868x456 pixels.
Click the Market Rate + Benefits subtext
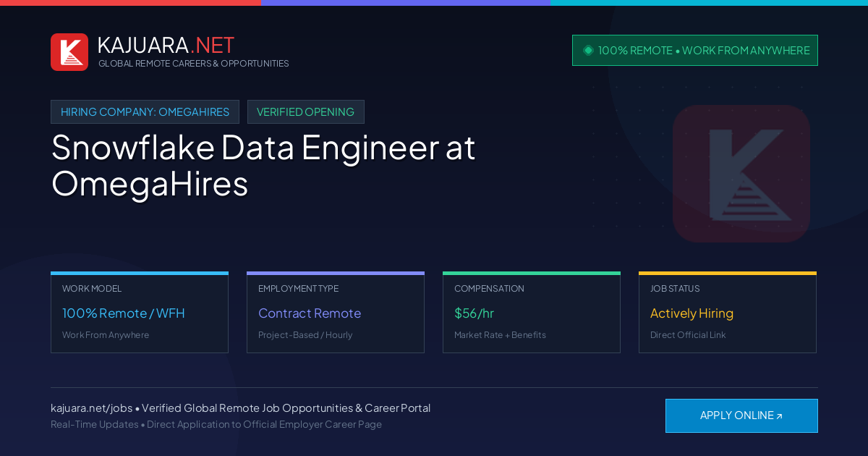[x=500, y=335]
